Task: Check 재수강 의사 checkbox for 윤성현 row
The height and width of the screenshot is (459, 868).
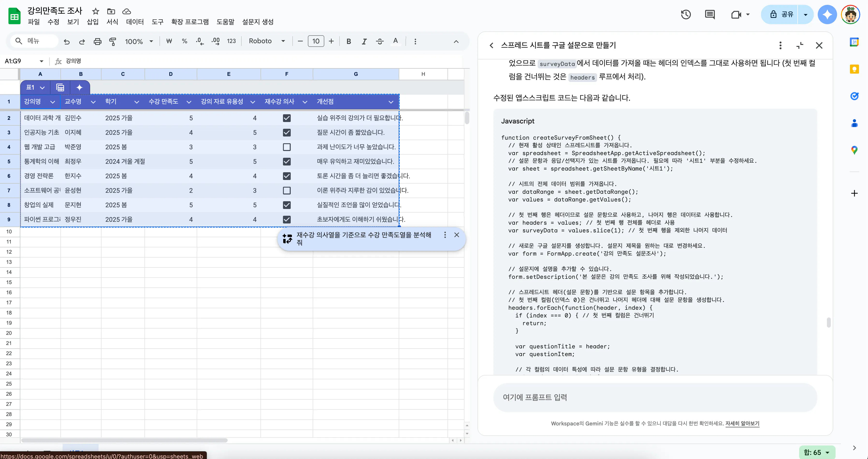Action: point(287,190)
